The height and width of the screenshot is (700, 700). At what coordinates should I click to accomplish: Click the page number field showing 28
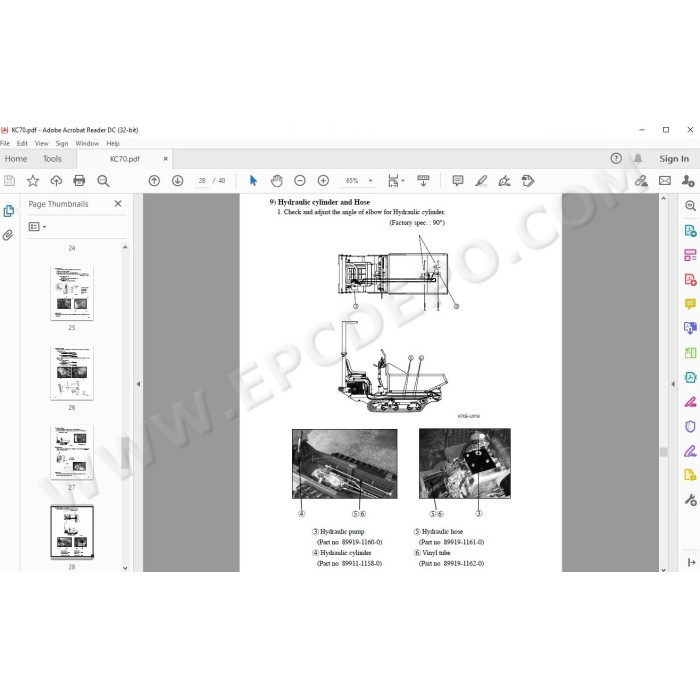coord(202,181)
